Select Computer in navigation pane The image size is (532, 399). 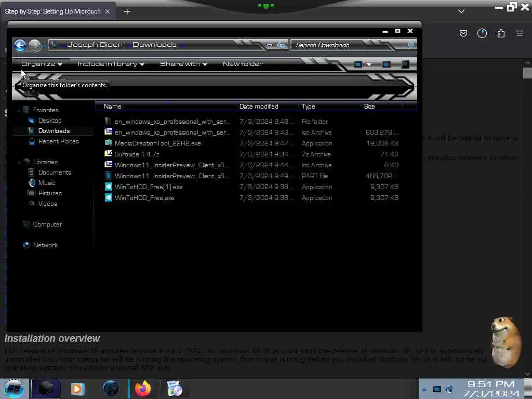coord(47,224)
